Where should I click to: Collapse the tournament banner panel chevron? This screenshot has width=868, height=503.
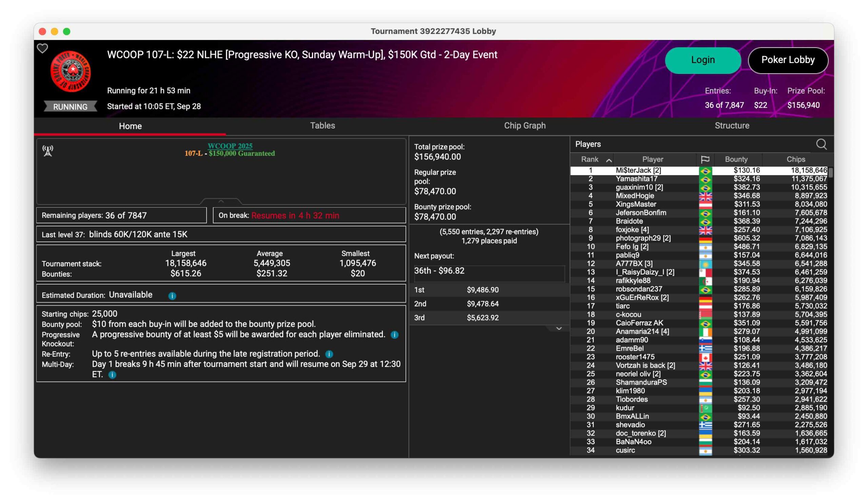[221, 201]
